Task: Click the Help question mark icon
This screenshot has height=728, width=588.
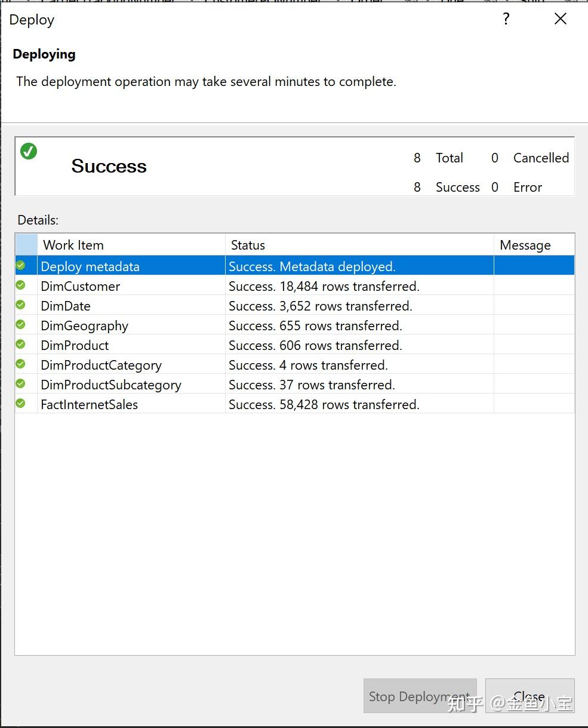Action: 506,19
